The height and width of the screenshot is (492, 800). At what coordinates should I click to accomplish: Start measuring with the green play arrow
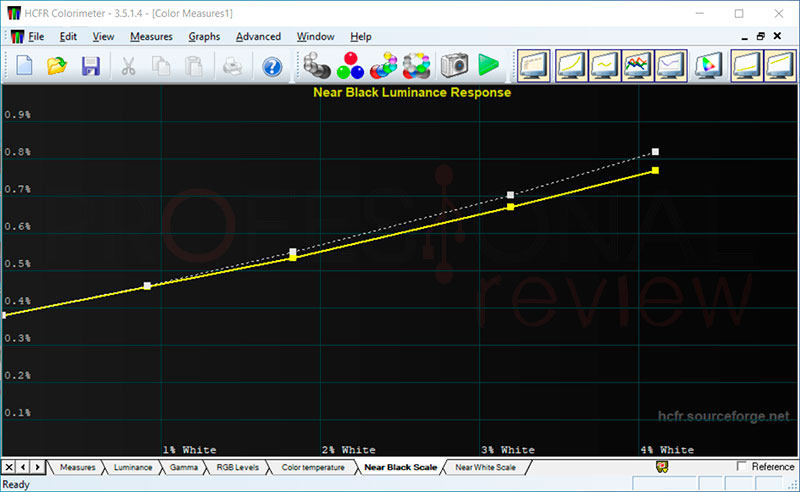488,65
